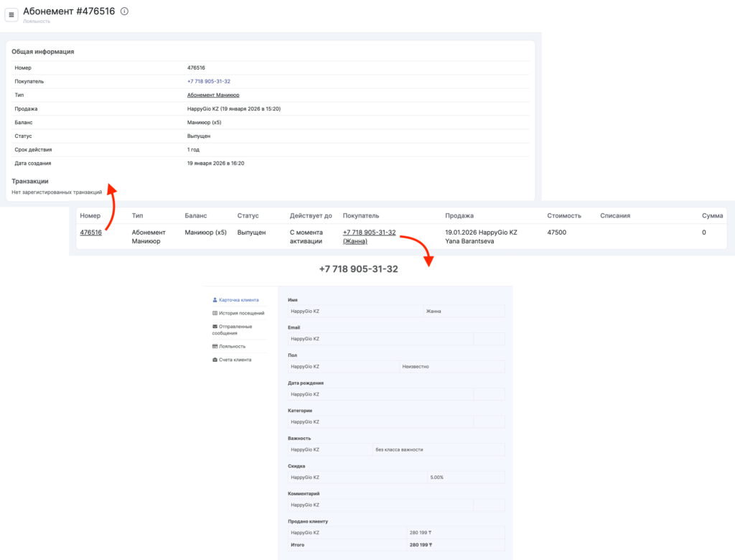Click the Итого total 280 199 ₸
735x560 pixels.
pos(421,545)
